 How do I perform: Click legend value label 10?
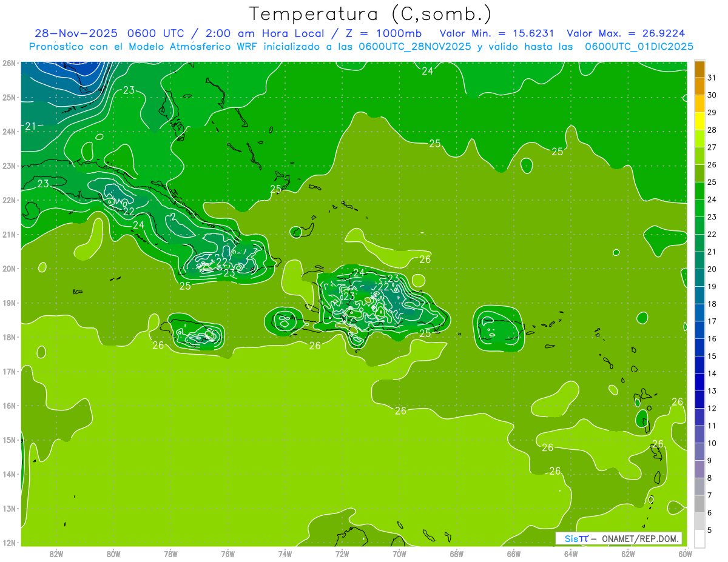point(712,443)
